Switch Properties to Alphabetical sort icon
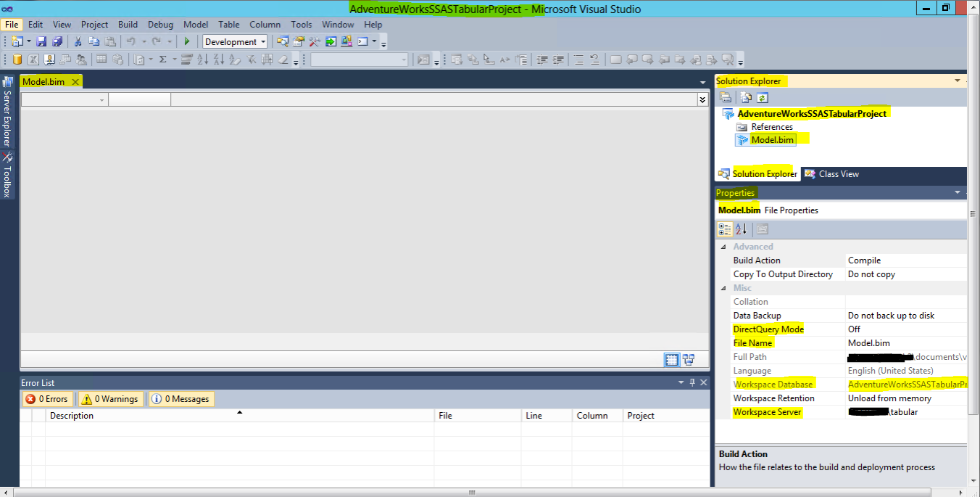 coord(741,229)
